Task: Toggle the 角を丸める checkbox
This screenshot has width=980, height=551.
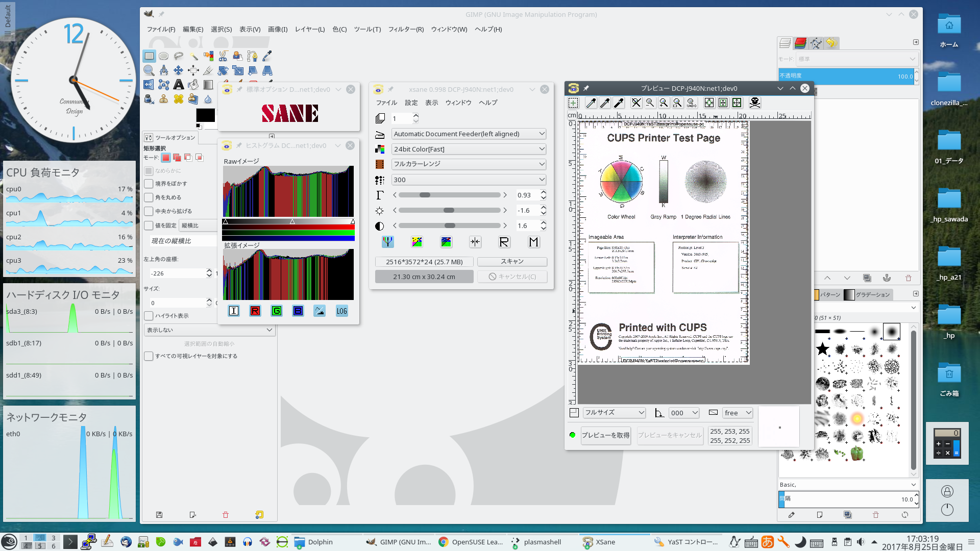Action: [149, 197]
